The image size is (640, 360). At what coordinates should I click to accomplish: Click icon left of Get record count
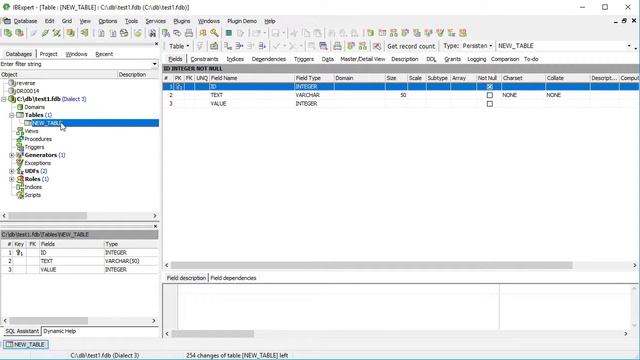point(377,46)
